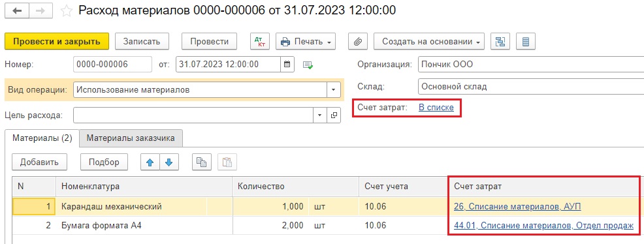
Task: Open link 44.01, Списание материалов, Отдел продаж
Action: tap(544, 225)
